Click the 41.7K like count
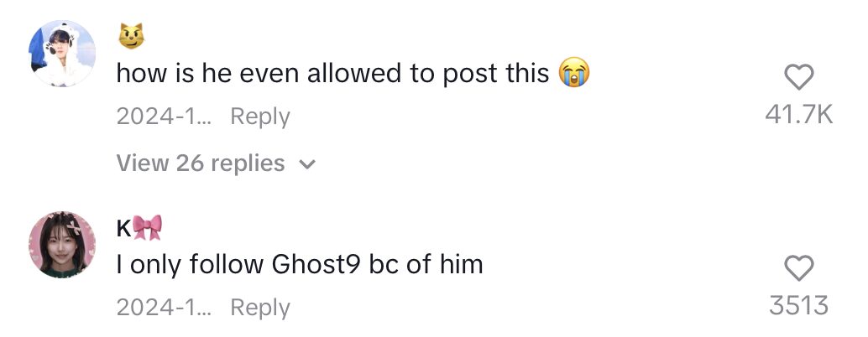 coord(799,115)
